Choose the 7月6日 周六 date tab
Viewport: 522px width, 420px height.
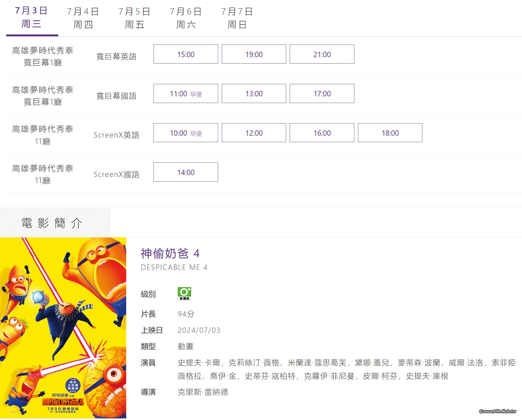[186, 18]
